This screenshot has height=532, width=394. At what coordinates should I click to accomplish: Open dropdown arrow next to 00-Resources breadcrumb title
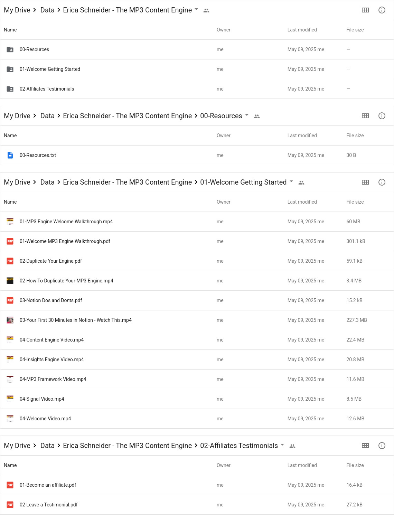(247, 115)
